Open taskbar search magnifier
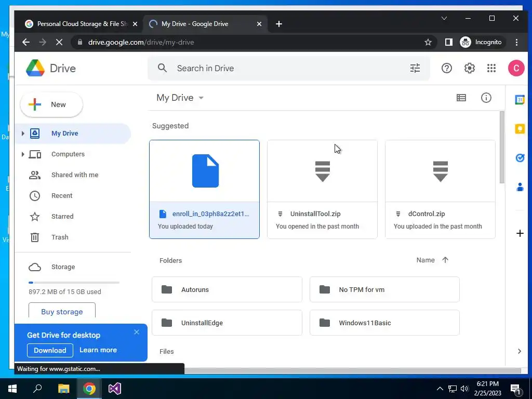The width and height of the screenshot is (532, 399). tap(37, 389)
